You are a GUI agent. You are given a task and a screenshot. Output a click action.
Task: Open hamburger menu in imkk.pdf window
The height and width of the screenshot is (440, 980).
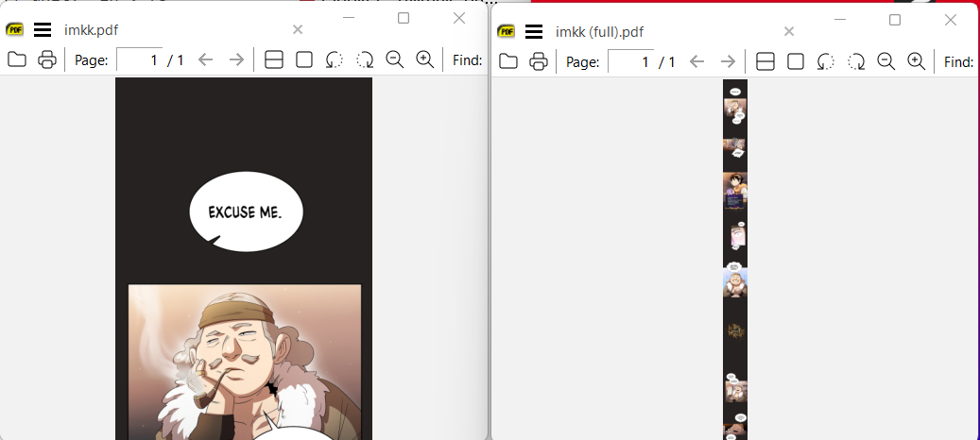click(43, 29)
